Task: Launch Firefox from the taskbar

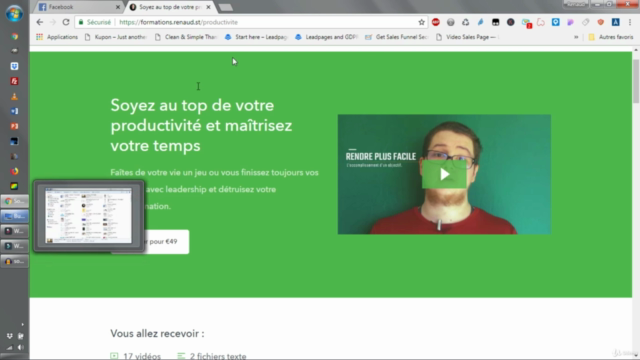Action: 14,171
